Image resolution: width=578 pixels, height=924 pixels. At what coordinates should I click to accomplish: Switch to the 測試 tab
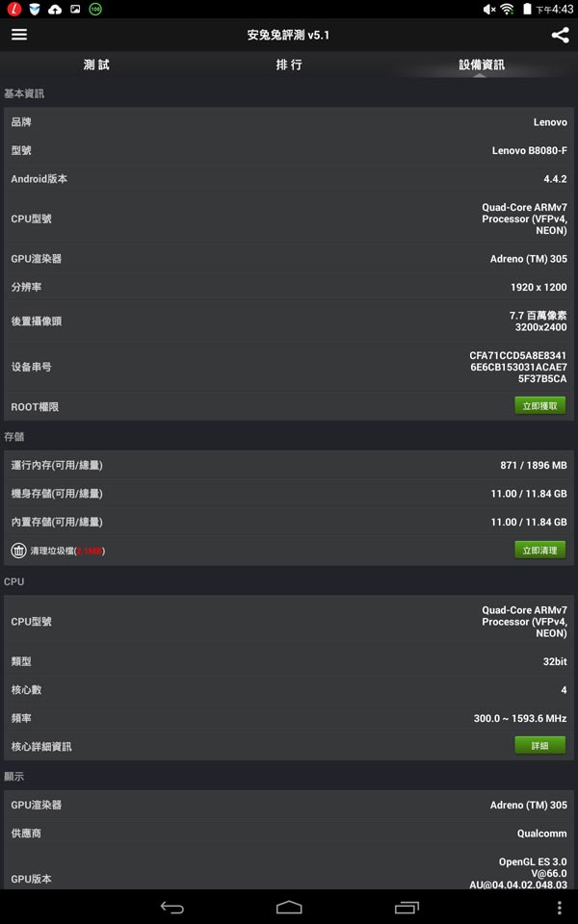[x=96, y=64]
